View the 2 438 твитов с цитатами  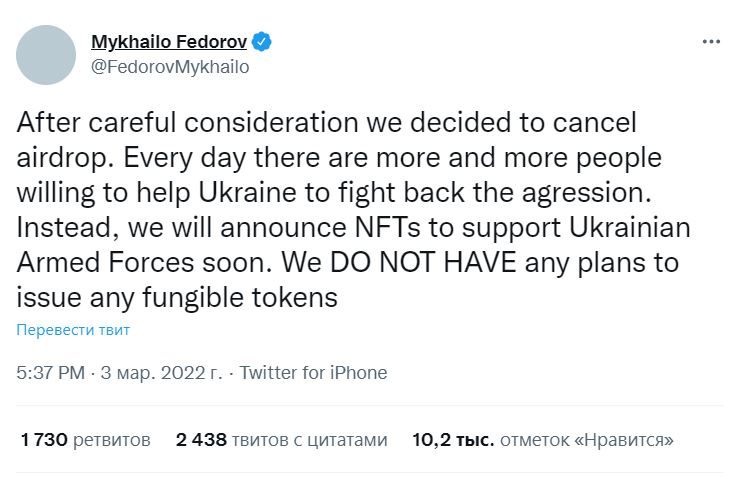coord(281,440)
